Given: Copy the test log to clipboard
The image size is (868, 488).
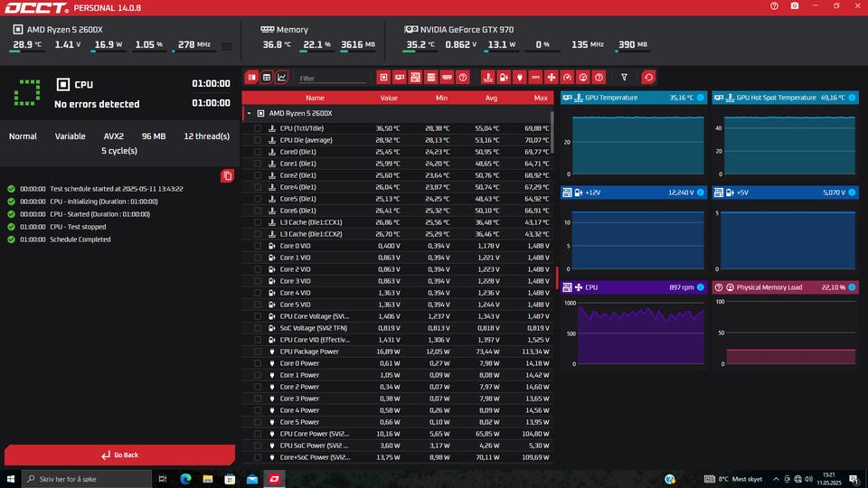Looking at the screenshot, I should [227, 176].
